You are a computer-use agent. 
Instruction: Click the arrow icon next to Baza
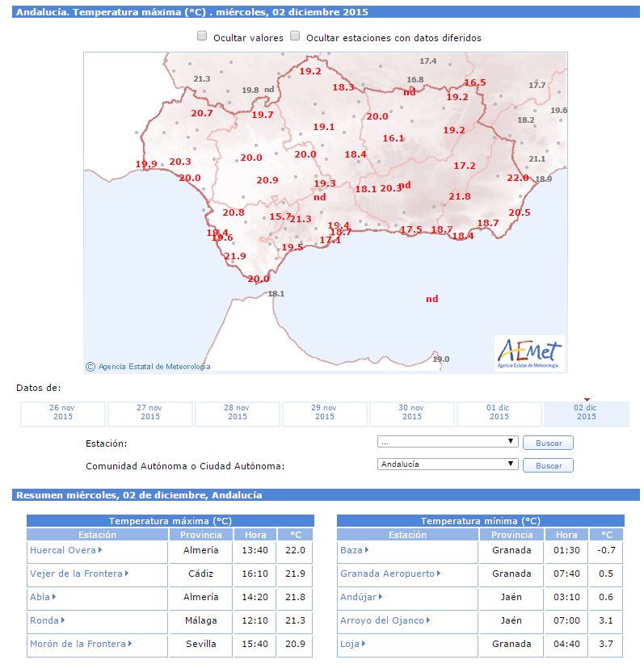pyautogui.click(x=367, y=551)
